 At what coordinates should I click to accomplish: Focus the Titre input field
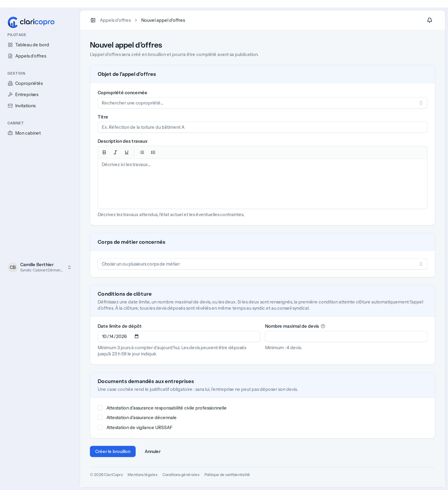(262, 127)
